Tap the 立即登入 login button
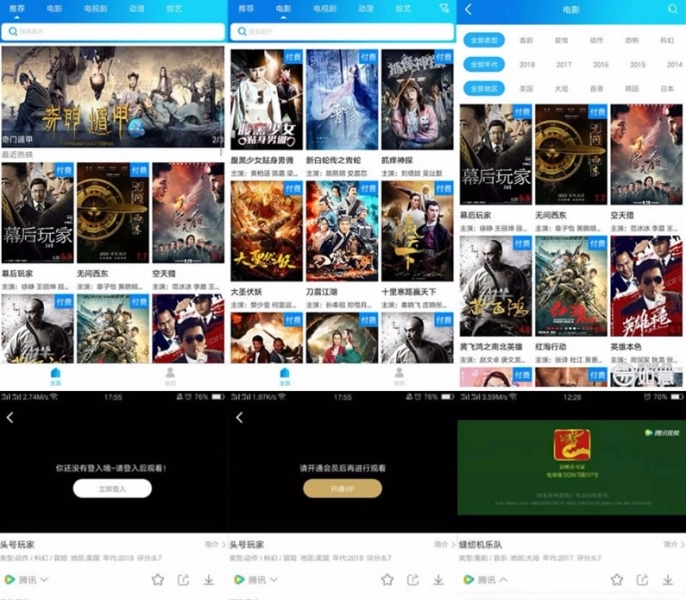This screenshot has height=600, width=686. 112,488
